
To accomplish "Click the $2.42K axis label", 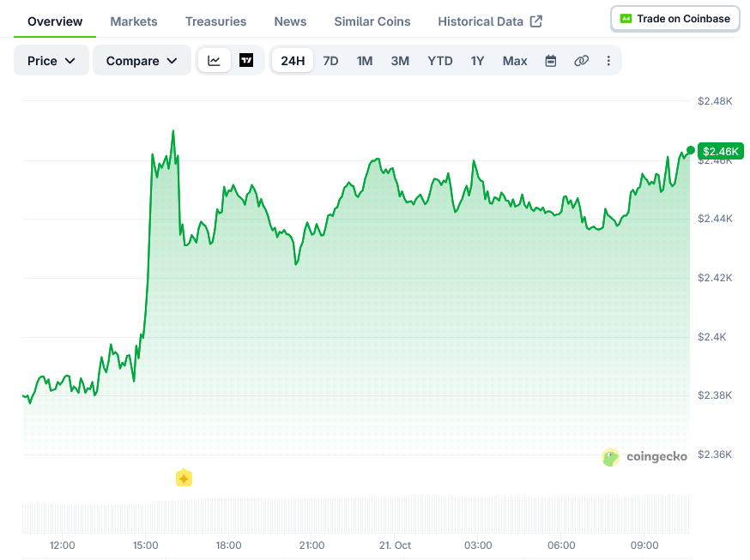I will (715, 278).
